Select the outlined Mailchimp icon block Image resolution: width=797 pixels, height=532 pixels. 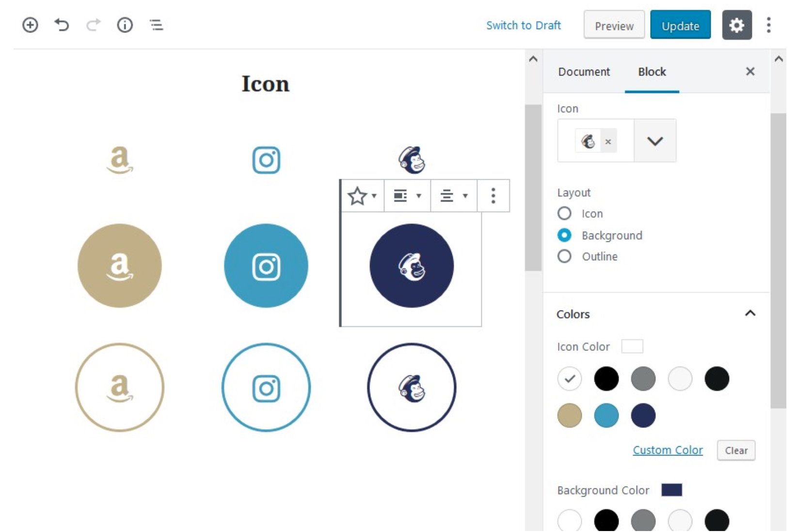pyautogui.click(x=412, y=387)
